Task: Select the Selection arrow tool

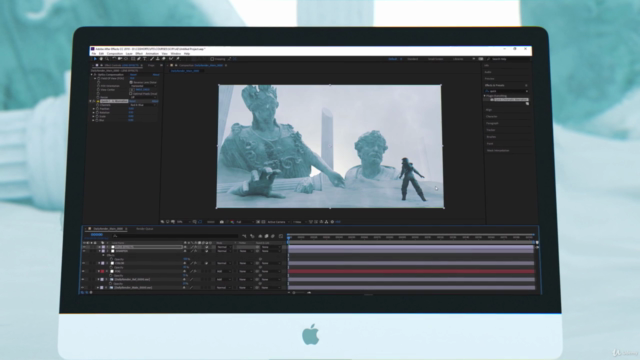Action: click(x=95, y=59)
